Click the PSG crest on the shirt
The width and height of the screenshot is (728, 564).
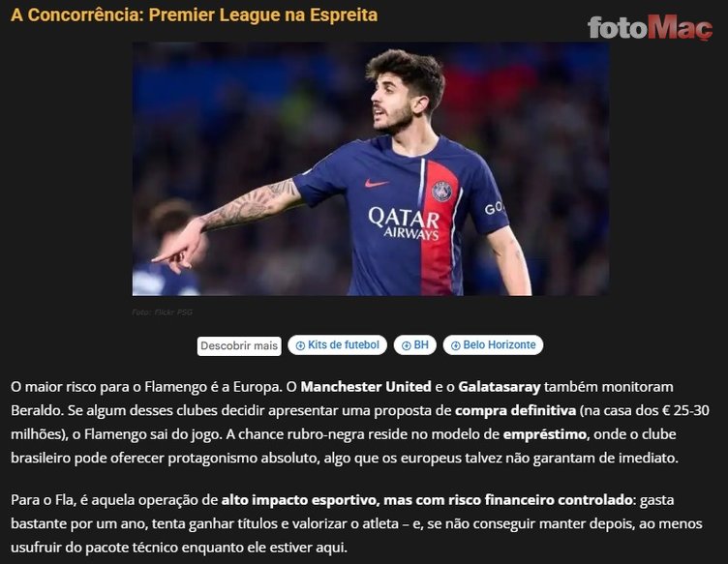pyautogui.click(x=442, y=192)
